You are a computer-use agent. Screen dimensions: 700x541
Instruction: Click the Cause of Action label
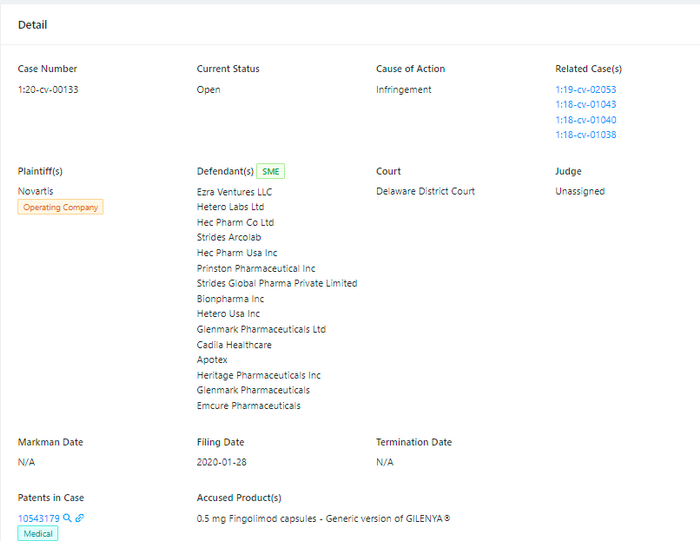pos(410,69)
